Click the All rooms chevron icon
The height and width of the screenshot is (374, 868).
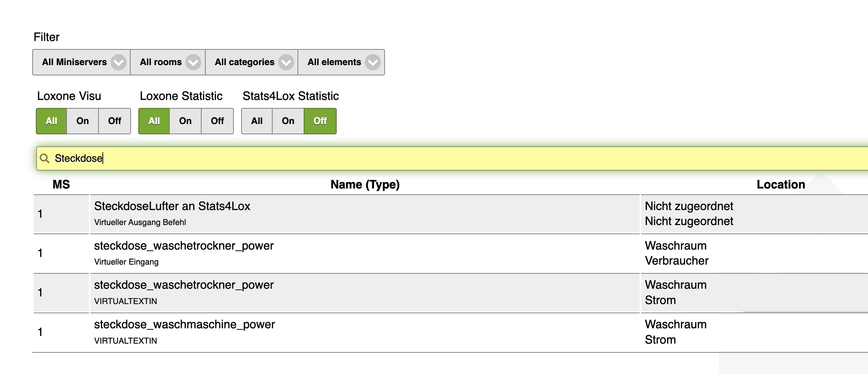click(193, 62)
